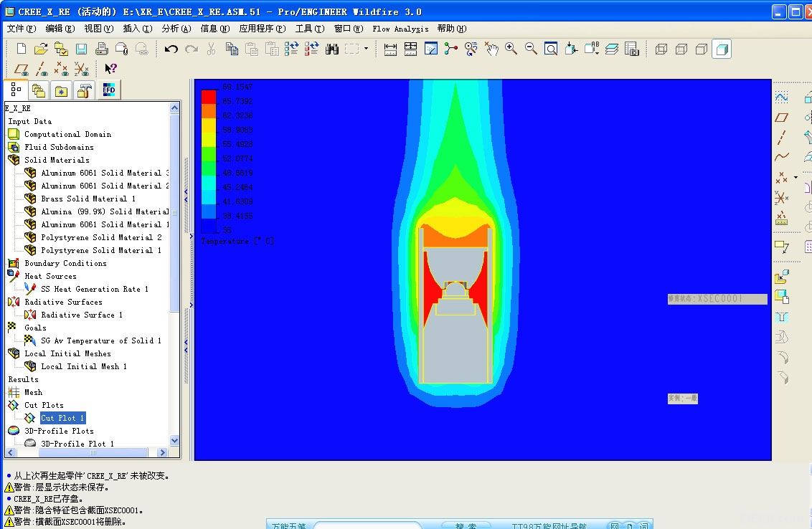The image size is (812, 529).
Task: Copy selection with the copy icon
Action: click(x=232, y=49)
